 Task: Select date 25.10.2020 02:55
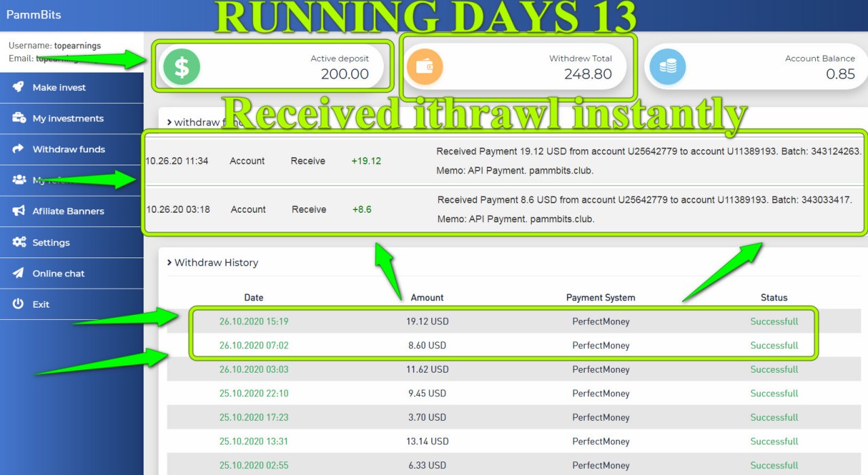254,466
